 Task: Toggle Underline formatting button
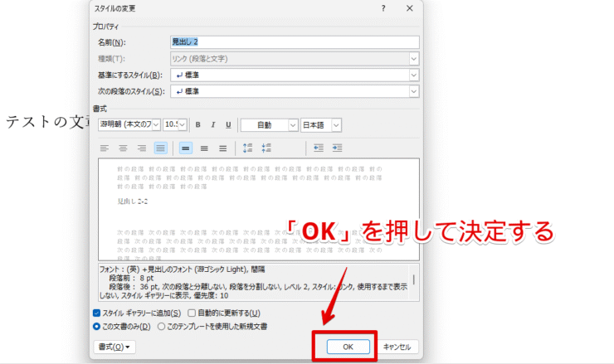coord(228,125)
